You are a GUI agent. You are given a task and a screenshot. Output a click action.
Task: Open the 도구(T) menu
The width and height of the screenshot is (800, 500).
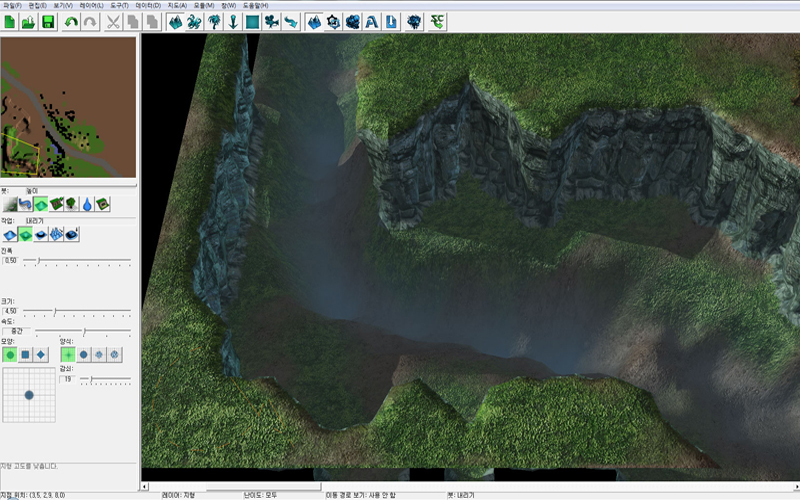(119, 5)
